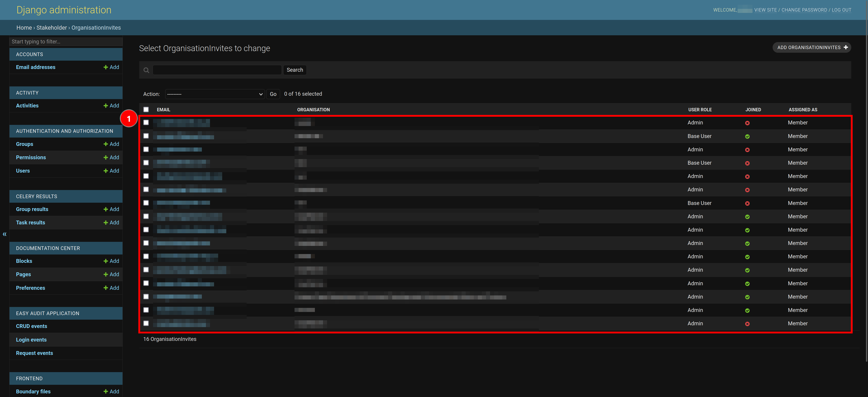This screenshot has width=868, height=397.
Task: Open the Task results sidebar link
Action: click(30, 223)
